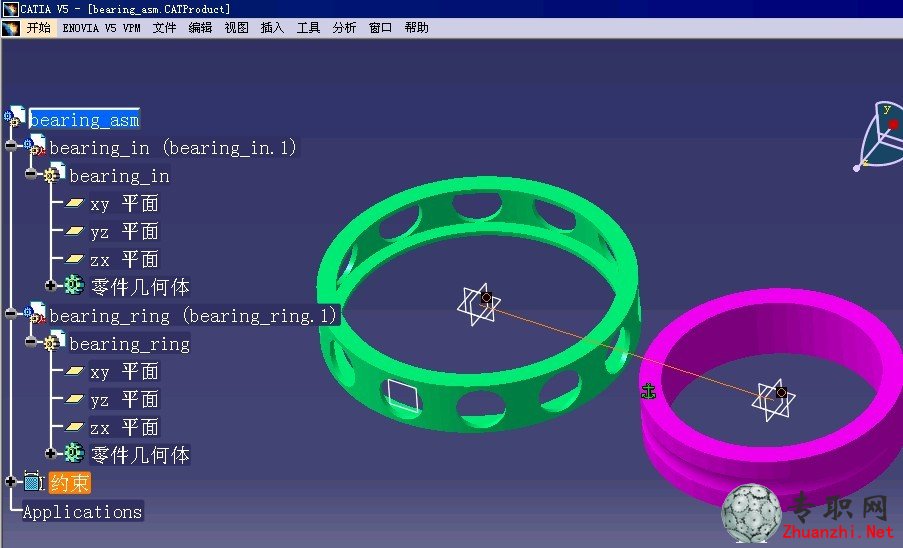Select xy 平面 label under bearing_ring

[124, 371]
